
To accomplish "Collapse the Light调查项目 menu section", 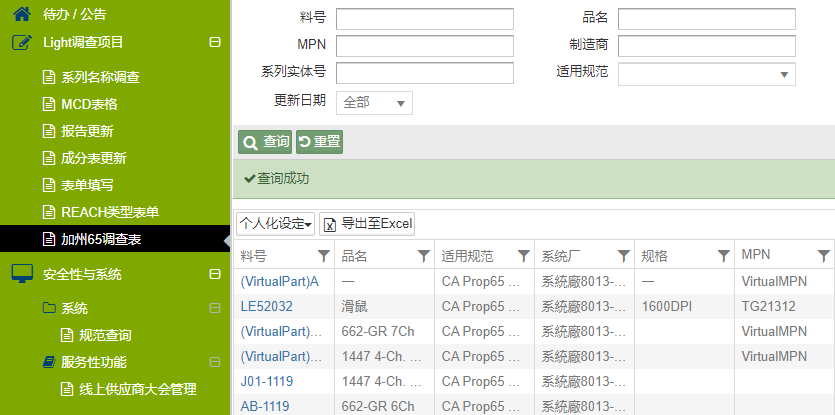I will [x=214, y=42].
